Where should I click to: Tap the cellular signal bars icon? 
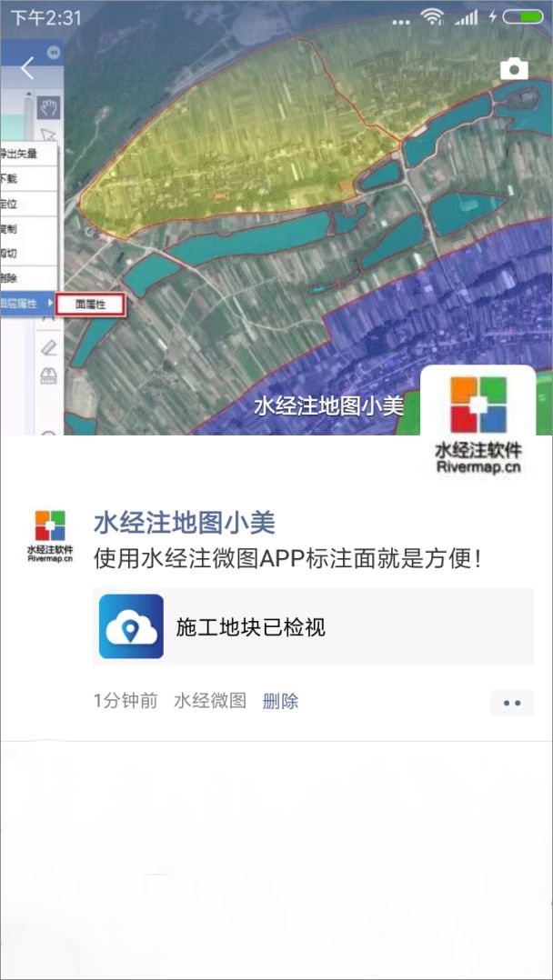click(466, 18)
